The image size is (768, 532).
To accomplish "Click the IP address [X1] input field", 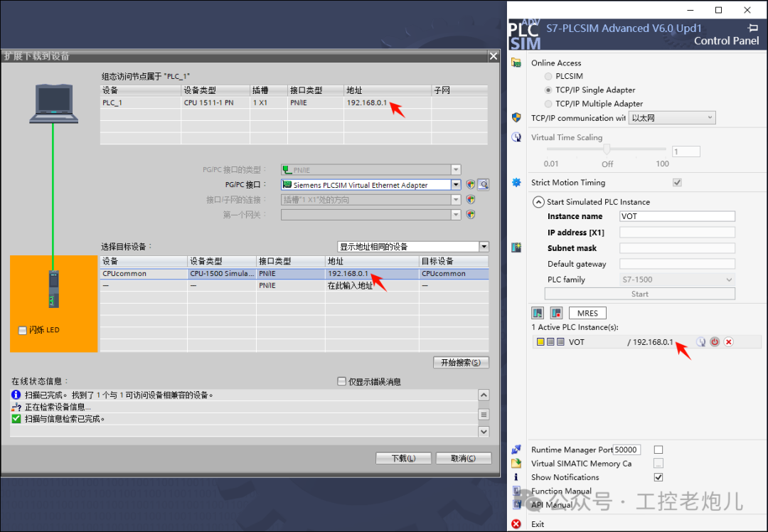I will point(678,232).
